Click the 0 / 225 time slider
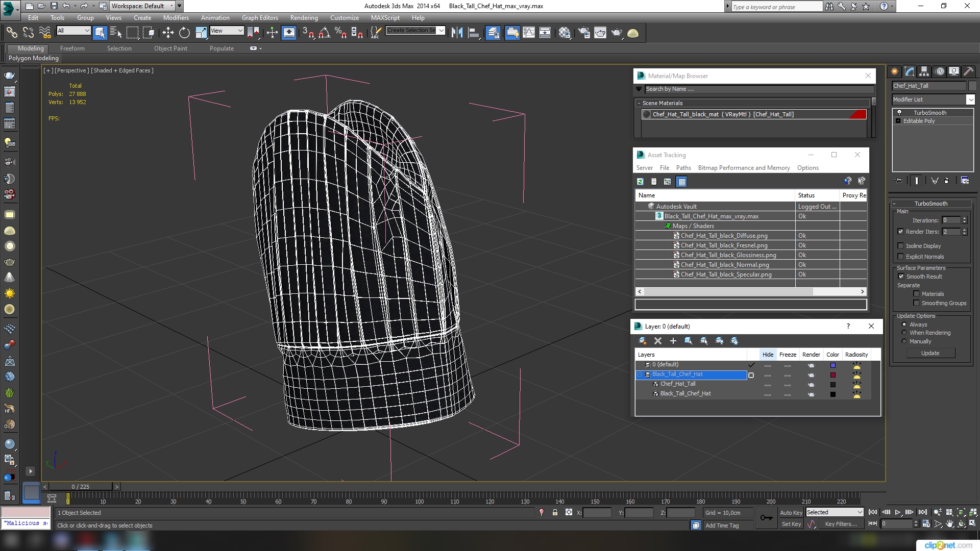 click(x=81, y=487)
